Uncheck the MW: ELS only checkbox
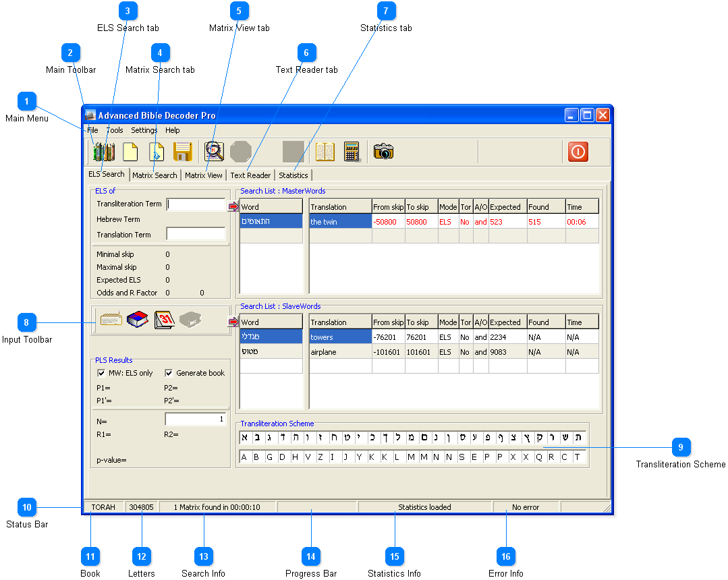This screenshot has width=728, height=580. 101,372
